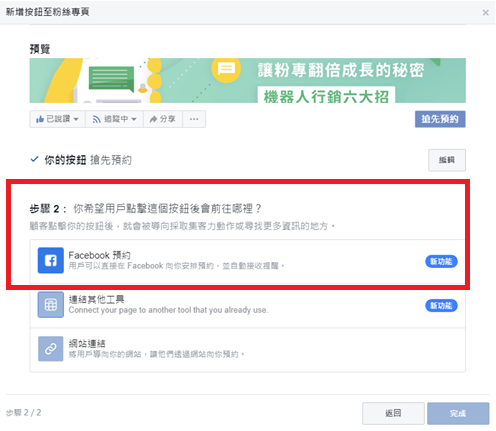The height and width of the screenshot is (431, 496).
Task: Click the RSS follow icon on 追蹤中
Action: click(96, 119)
